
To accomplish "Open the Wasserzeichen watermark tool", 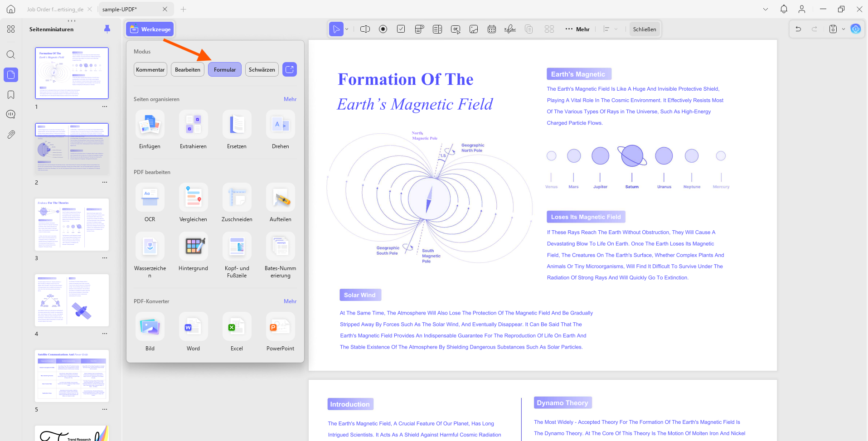I will (x=150, y=255).
